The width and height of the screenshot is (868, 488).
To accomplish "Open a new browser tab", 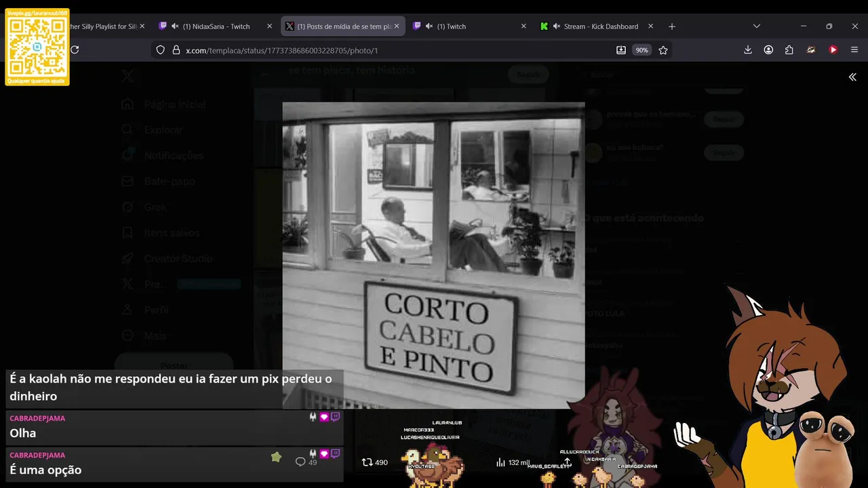I will (672, 26).
